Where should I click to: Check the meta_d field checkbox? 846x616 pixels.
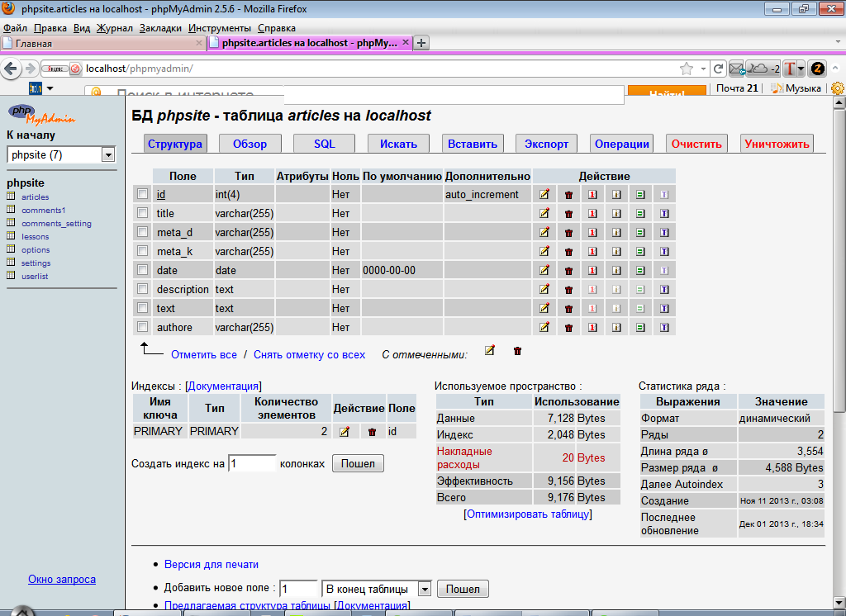click(142, 231)
